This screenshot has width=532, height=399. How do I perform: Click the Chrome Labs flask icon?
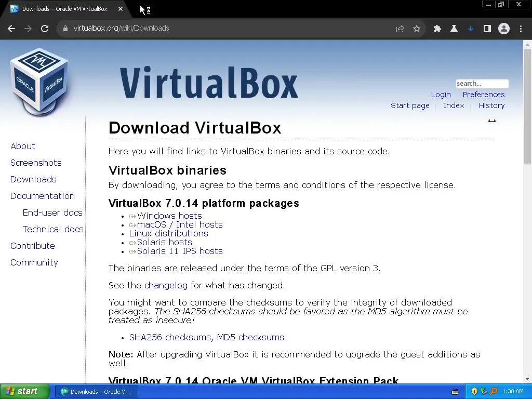tap(454, 29)
